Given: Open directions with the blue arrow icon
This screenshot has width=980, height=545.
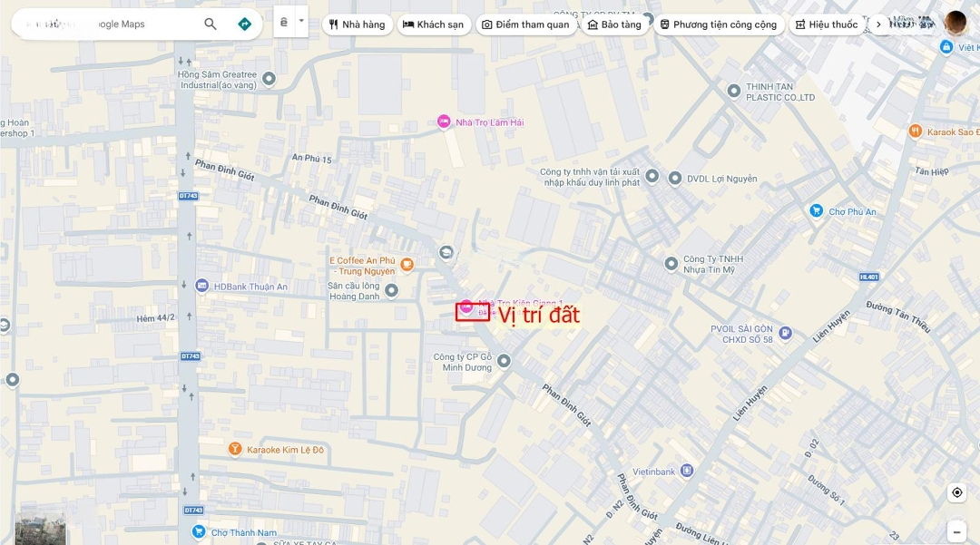Looking at the screenshot, I should coord(244,24).
